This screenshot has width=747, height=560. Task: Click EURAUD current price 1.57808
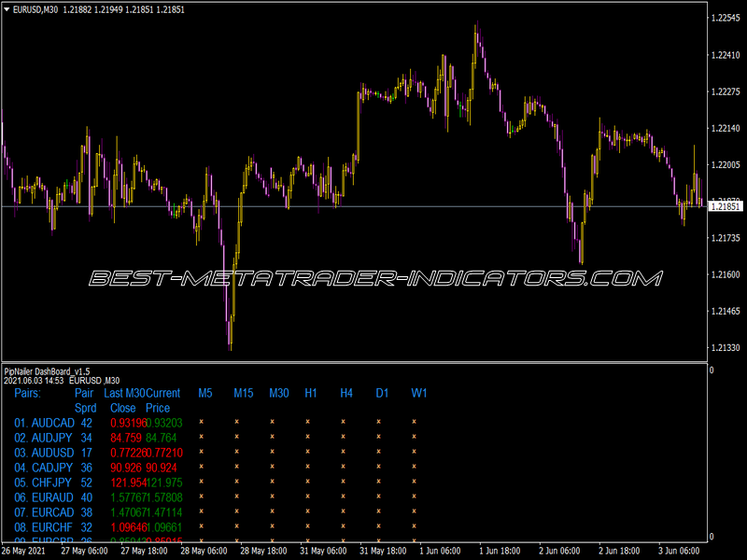pos(164,497)
